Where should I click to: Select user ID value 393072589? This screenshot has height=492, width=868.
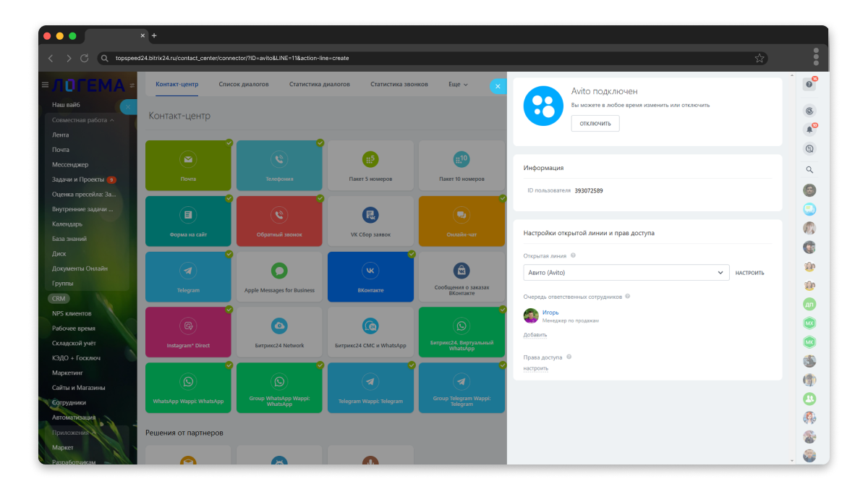pyautogui.click(x=589, y=191)
